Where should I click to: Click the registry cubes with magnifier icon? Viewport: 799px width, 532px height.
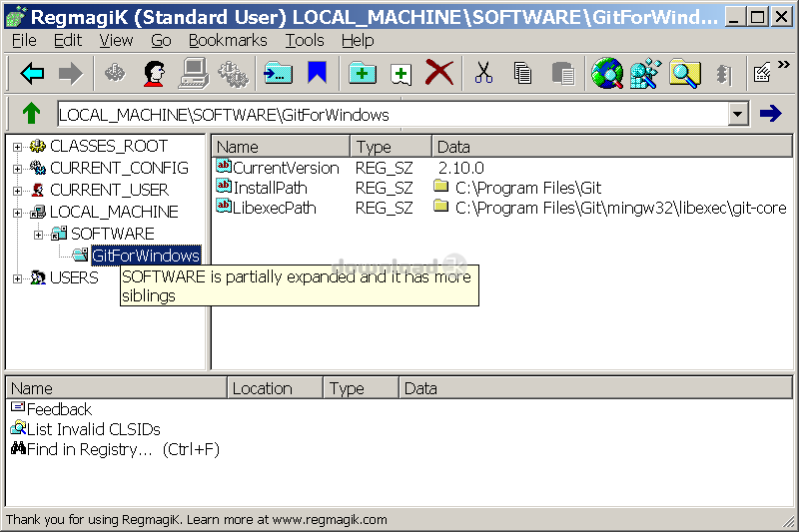point(645,73)
